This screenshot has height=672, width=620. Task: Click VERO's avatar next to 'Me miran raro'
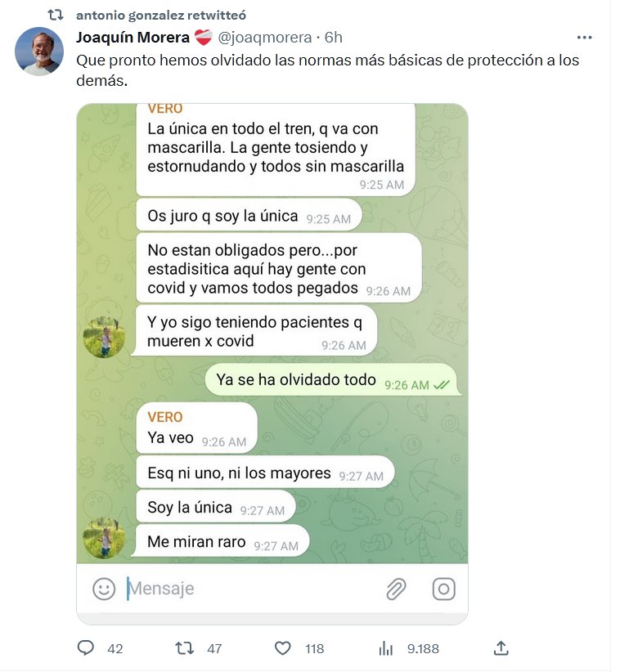104,538
